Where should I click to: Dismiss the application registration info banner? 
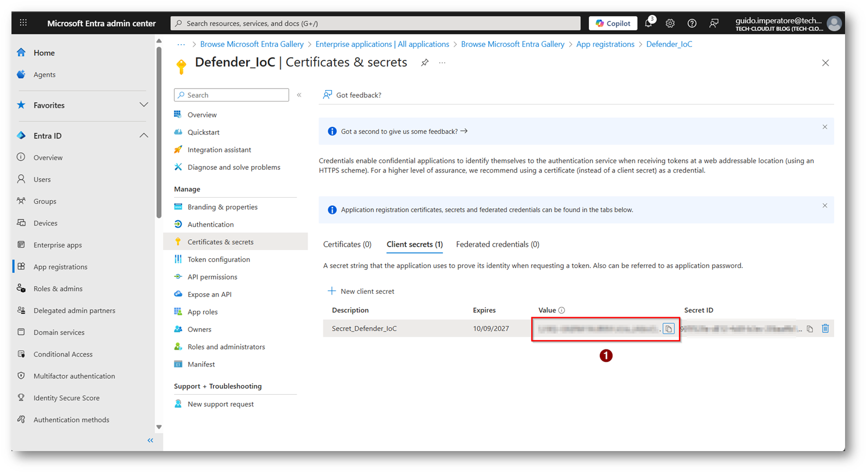(825, 206)
